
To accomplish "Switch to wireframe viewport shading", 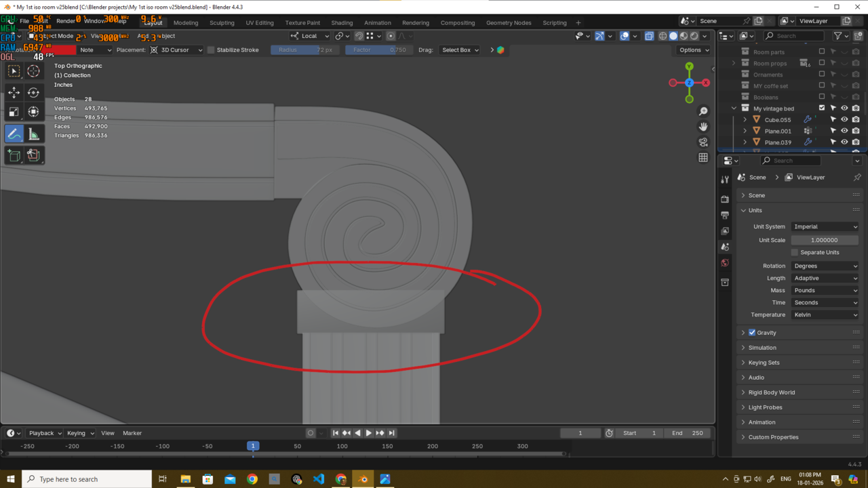I will 663,36.
